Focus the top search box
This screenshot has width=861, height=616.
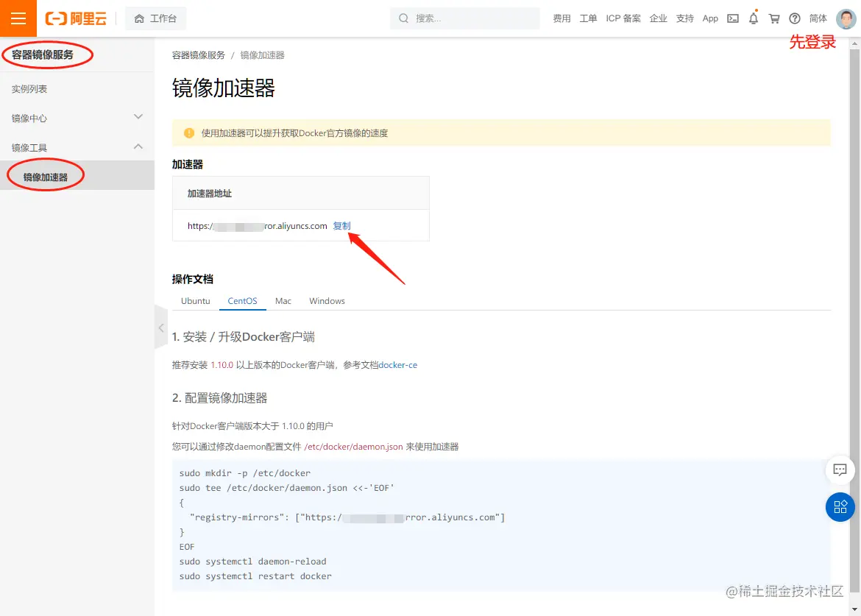point(464,18)
